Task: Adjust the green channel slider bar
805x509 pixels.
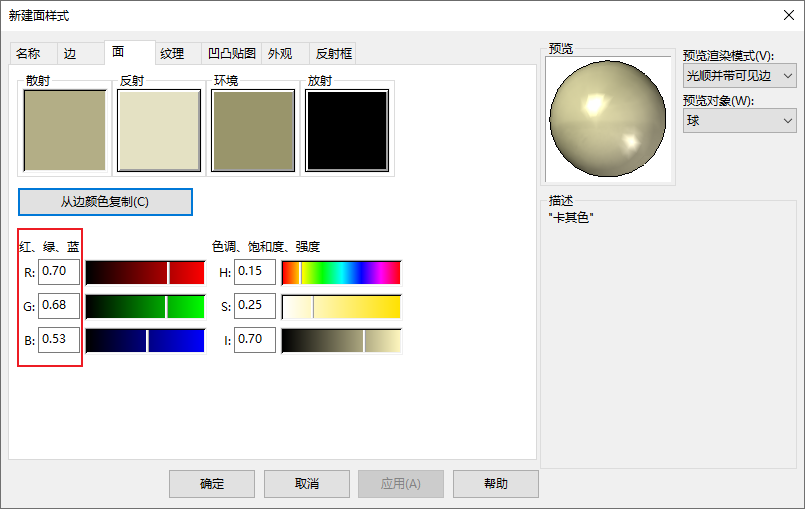Action: point(145,306)
